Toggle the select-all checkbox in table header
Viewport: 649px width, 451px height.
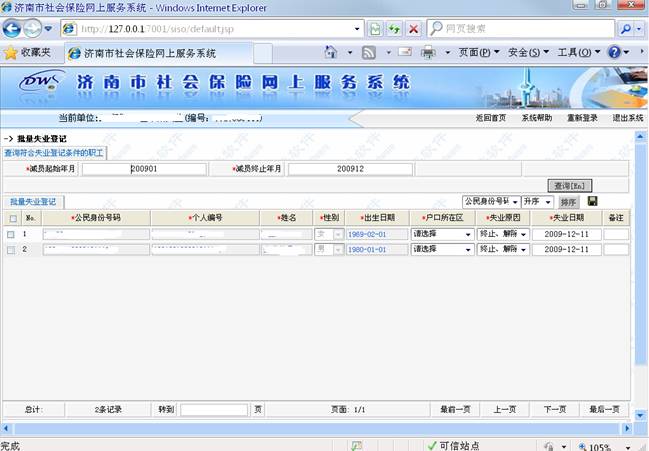pyautogui.click(x=13, y=218)
